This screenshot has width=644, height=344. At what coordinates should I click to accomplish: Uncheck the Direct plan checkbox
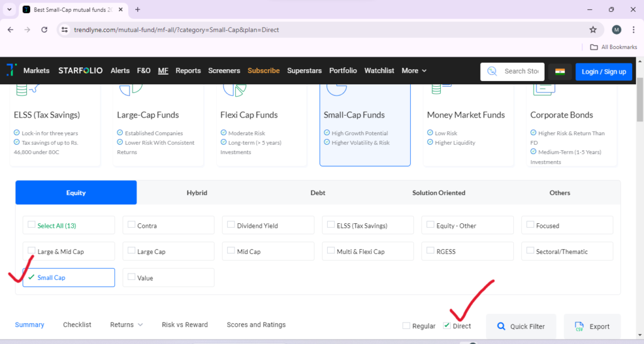(x=447, y=326)
